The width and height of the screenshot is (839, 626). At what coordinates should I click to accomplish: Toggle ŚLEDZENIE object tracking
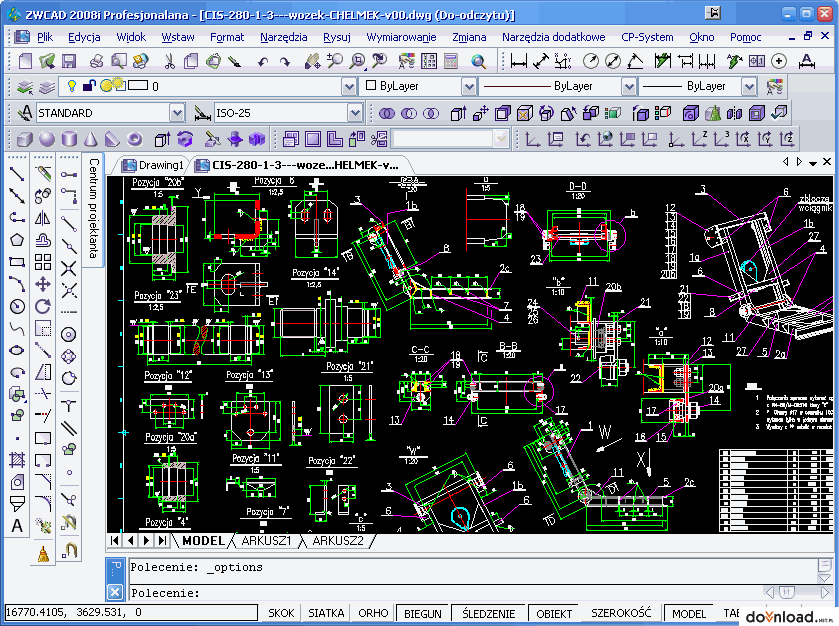tap(489, 613)
